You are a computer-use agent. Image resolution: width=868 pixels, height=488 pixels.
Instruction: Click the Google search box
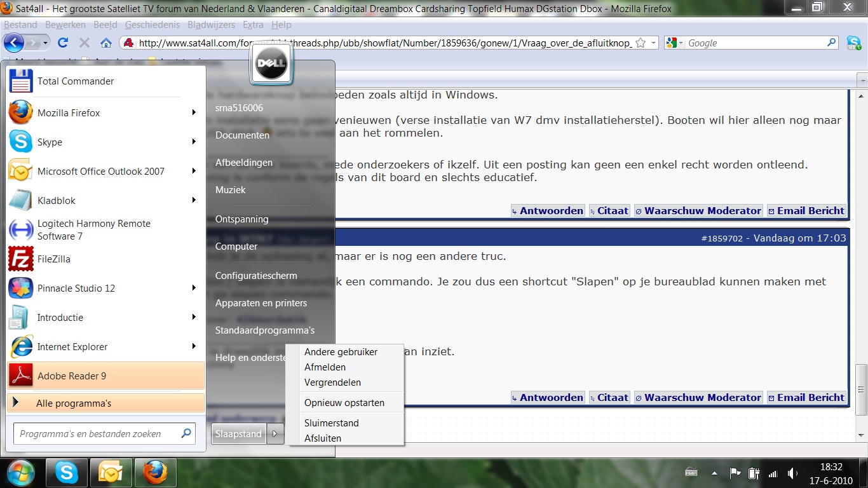coord(756,43)
